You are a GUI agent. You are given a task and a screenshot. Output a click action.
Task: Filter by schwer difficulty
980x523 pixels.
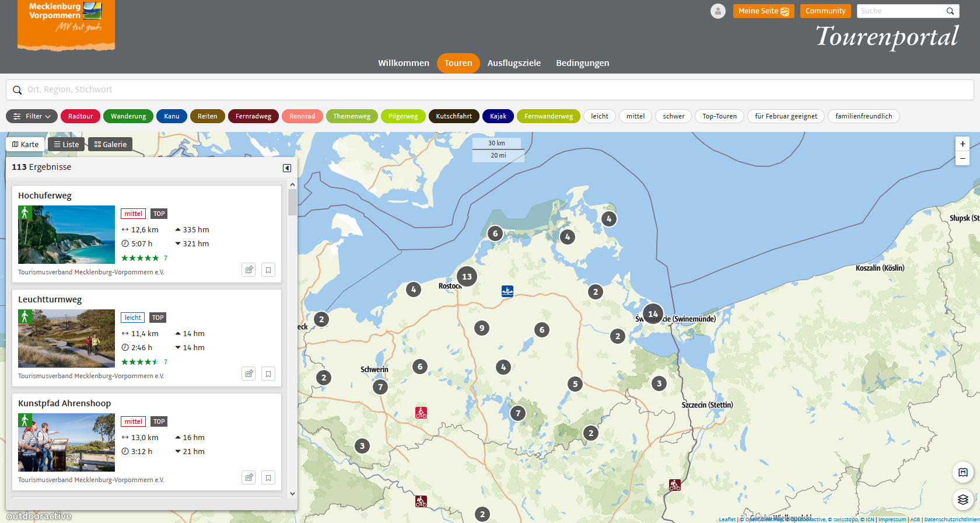tap(674, 116)
